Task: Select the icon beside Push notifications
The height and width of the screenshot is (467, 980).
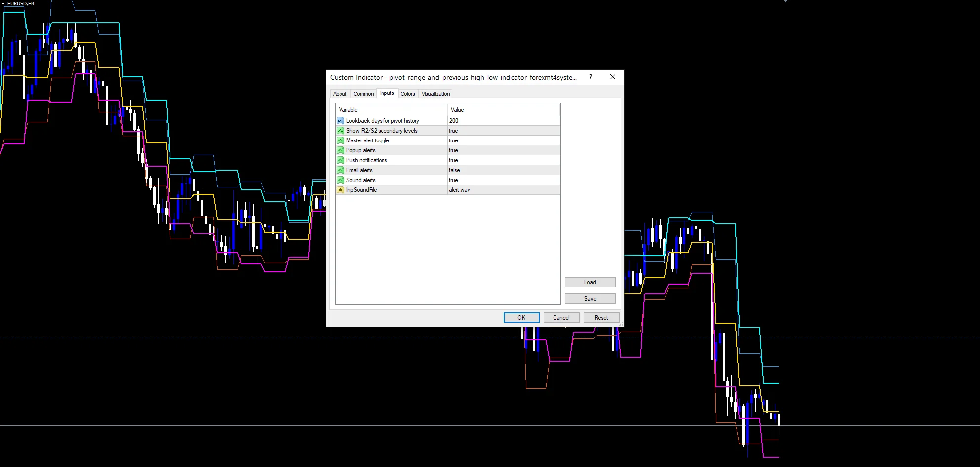Action: [340, 160]
